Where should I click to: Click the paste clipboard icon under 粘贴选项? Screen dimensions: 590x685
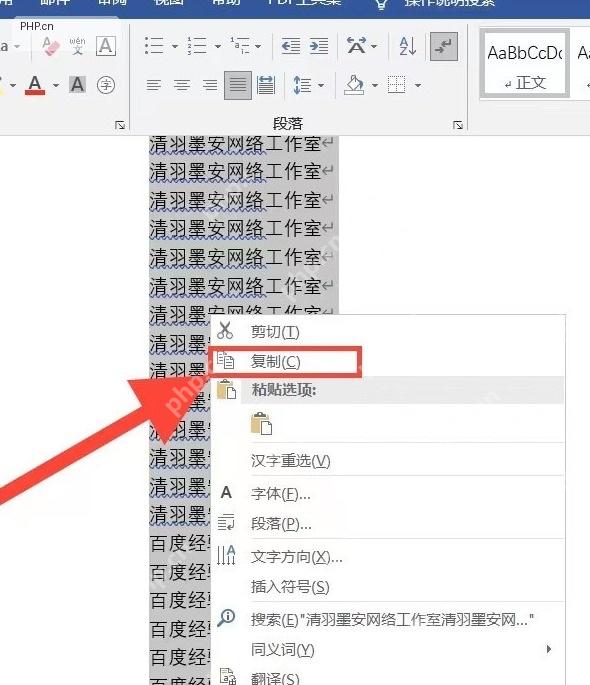point(261,423)
